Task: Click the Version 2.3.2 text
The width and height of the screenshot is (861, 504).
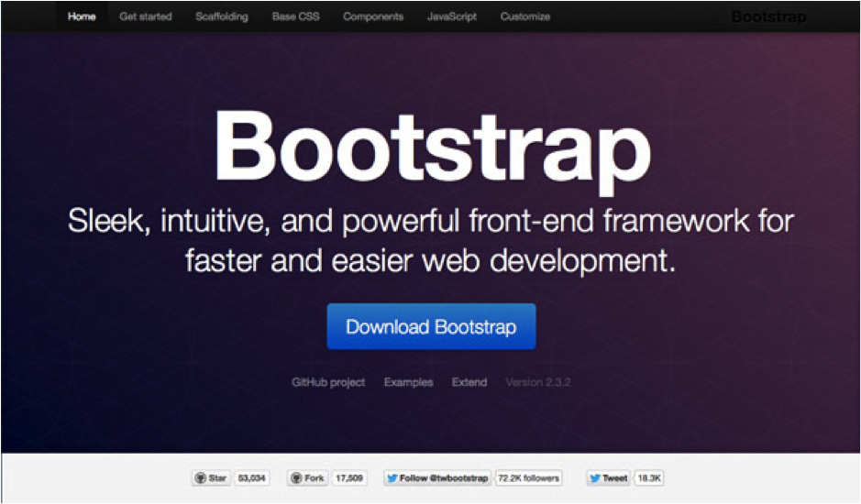Action: coord(538,382)
